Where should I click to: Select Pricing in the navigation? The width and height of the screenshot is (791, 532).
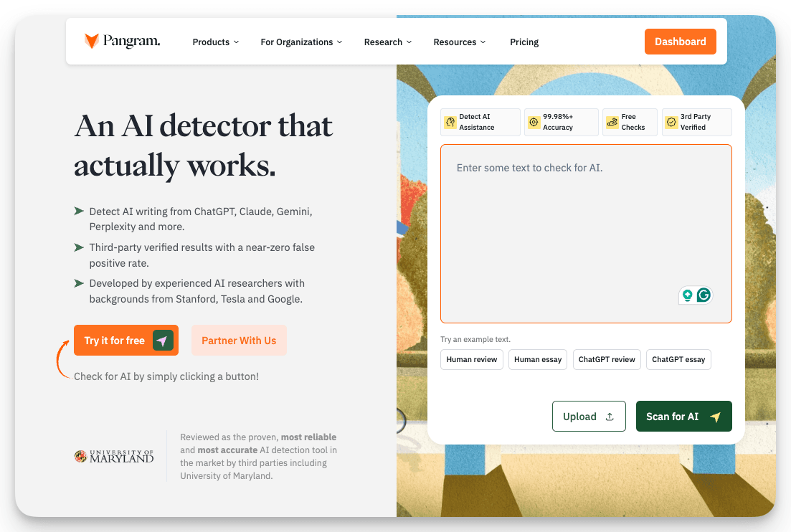click(524, 42)
